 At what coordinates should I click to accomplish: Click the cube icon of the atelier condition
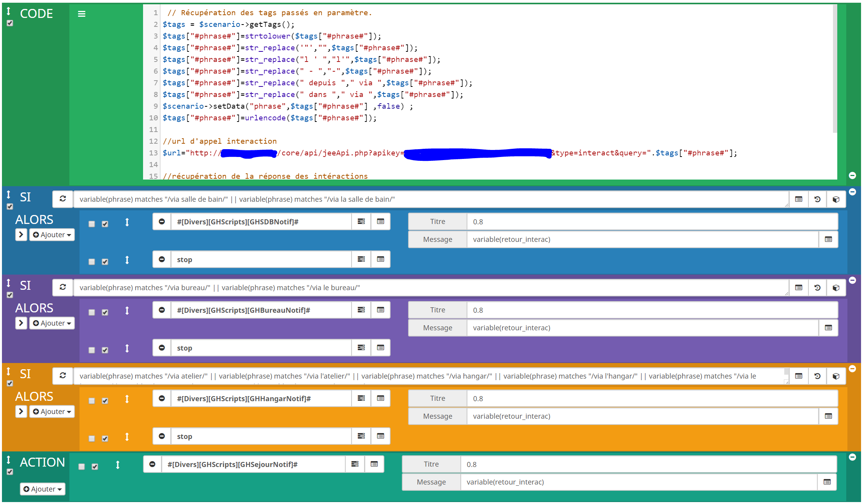coord(836,376)
